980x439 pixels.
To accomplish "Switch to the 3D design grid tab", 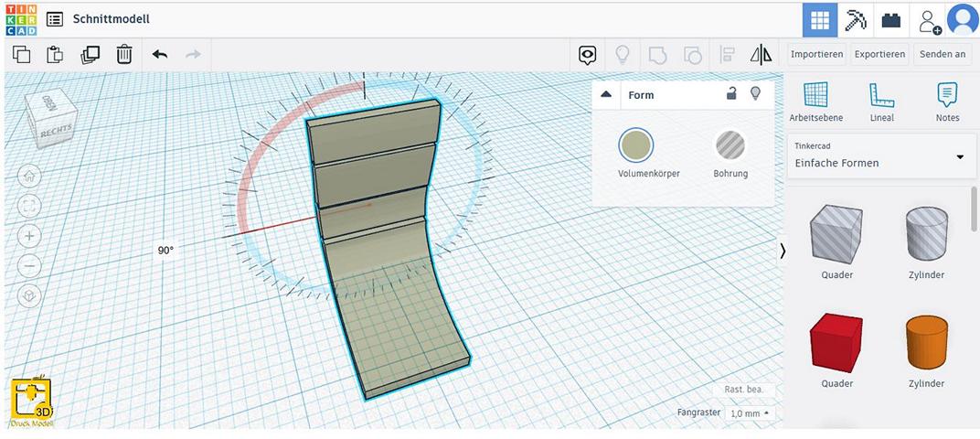I will coord(819,19).
